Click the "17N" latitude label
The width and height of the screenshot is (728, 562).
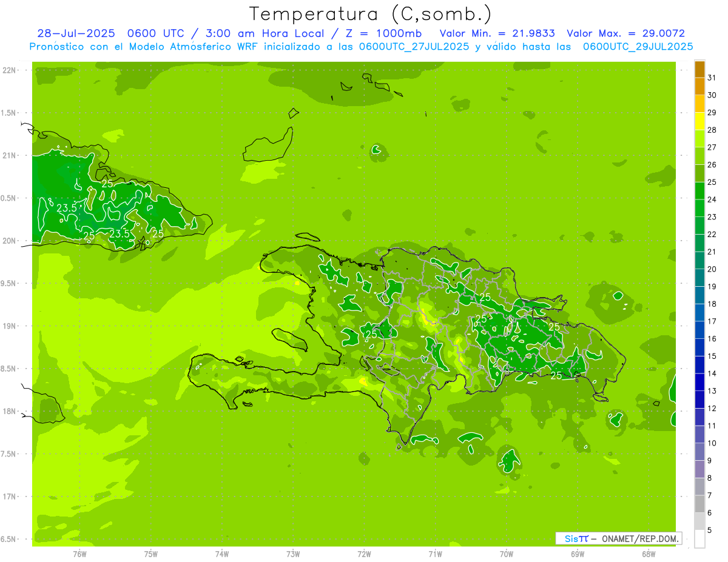click(x=9, y=497)
